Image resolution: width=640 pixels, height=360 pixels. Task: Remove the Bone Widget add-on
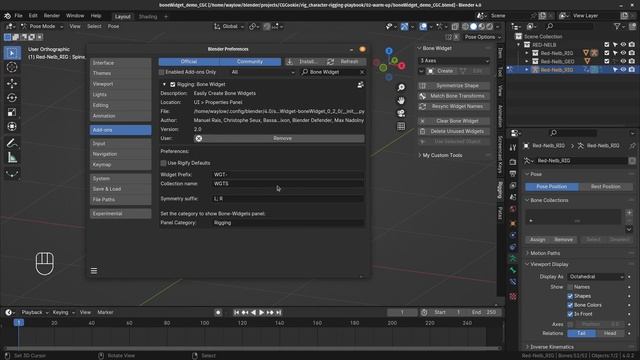click(279, 139)
